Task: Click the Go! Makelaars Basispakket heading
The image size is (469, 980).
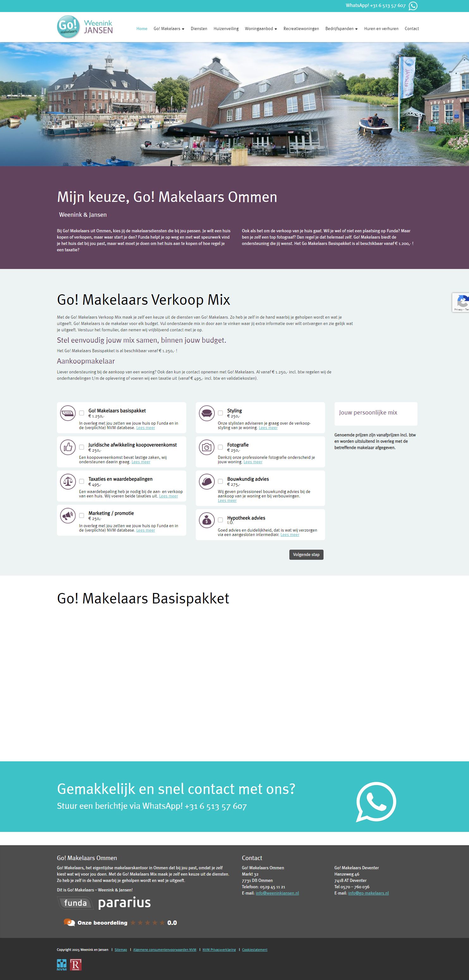Action: point(143,599)
